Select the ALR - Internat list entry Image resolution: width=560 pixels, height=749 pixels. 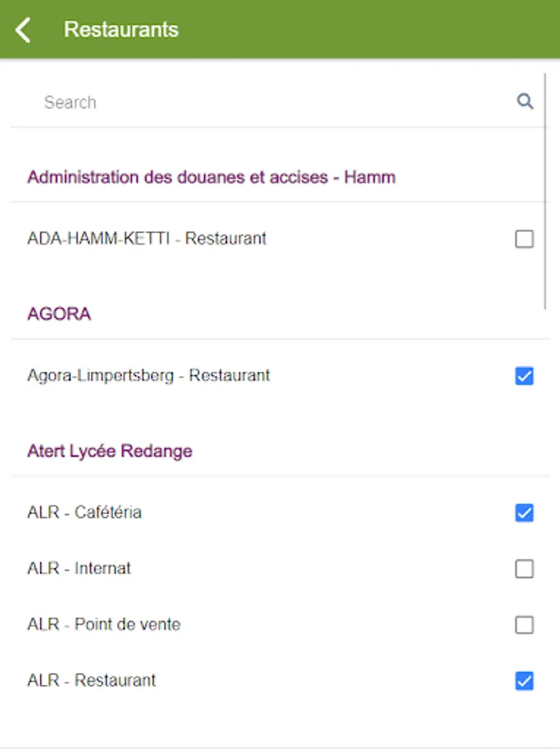tap(79, 568)
